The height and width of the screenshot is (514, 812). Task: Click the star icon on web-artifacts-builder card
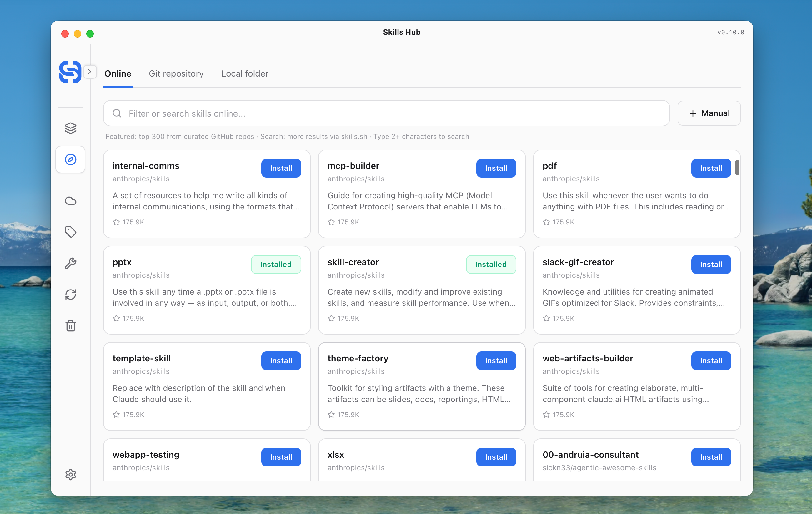click(x=546, y=415)
